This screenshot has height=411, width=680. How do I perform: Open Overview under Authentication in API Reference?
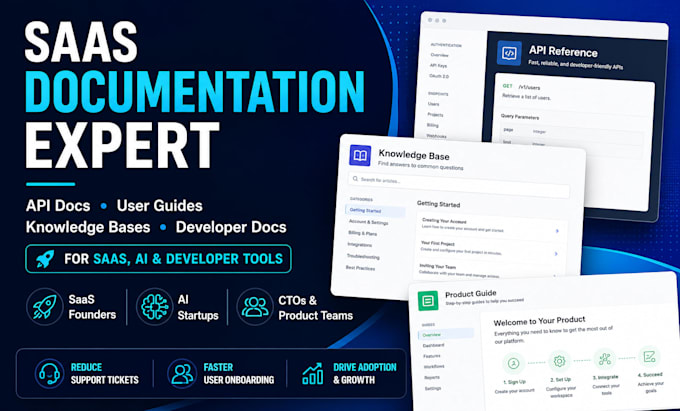[x=439, y=55]
